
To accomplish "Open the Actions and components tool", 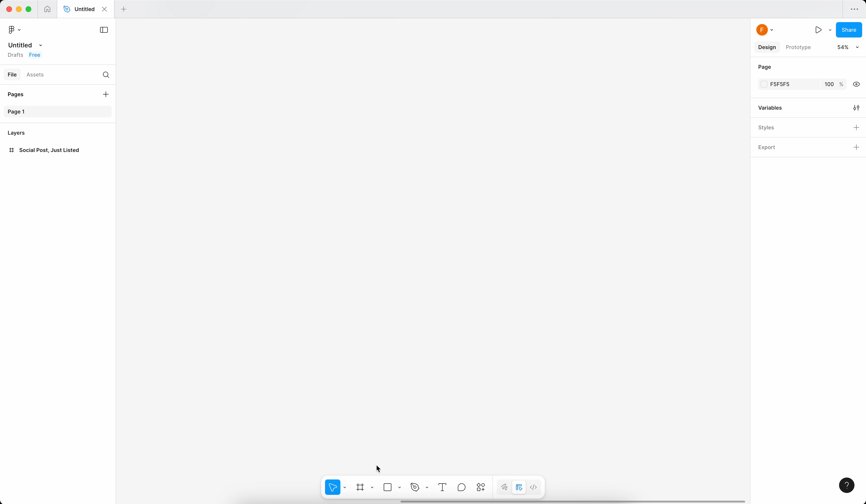I will (481, 487).
